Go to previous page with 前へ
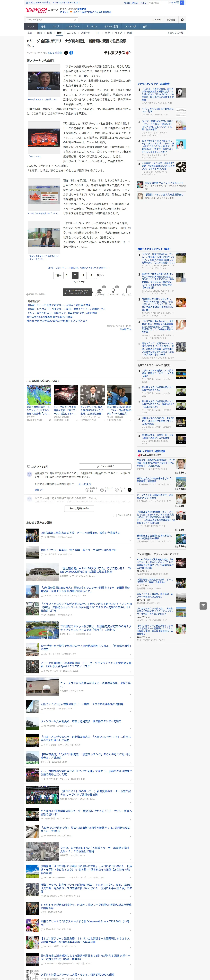 pyautogui.click(x=58, y=275)
